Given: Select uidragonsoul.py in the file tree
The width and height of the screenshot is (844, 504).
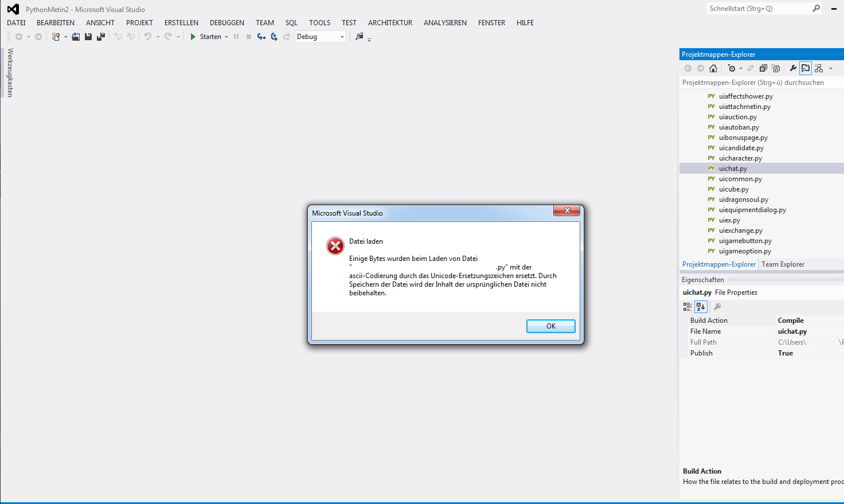Looking at the screenshot, I should [x=743, y=200].
